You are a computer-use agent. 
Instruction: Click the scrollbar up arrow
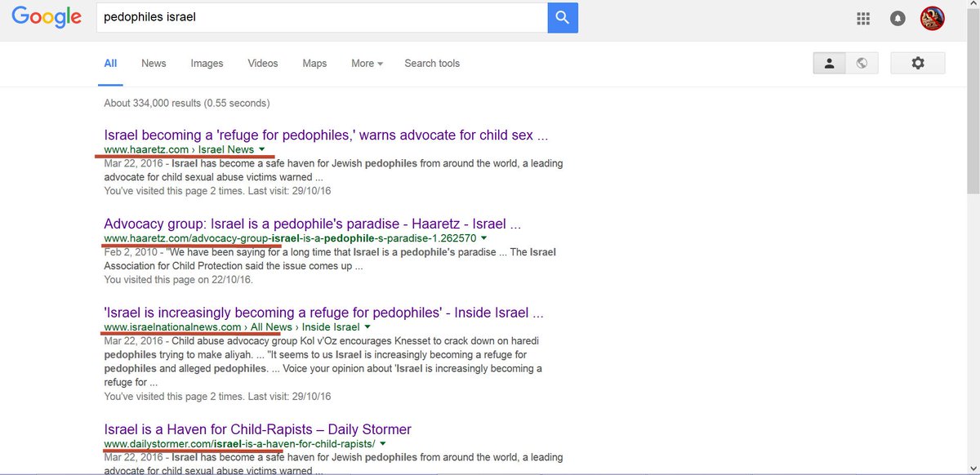(x=973, y=6)
